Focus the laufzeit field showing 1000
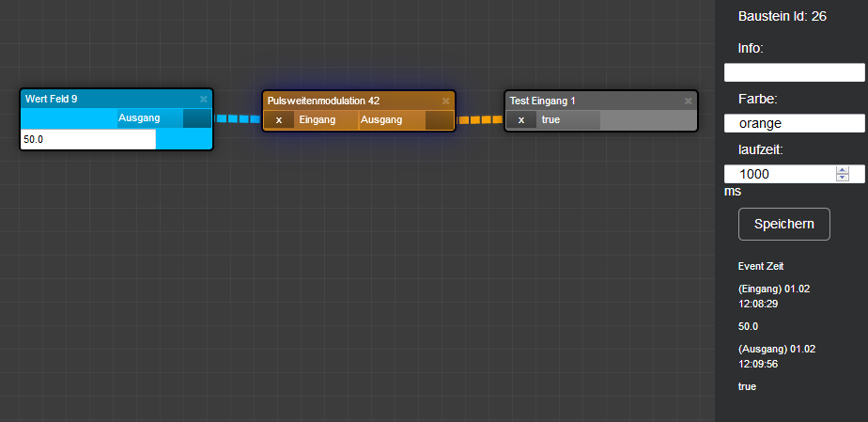The height and width of the screenshot is (422, 868). click(x=795, y=174)
